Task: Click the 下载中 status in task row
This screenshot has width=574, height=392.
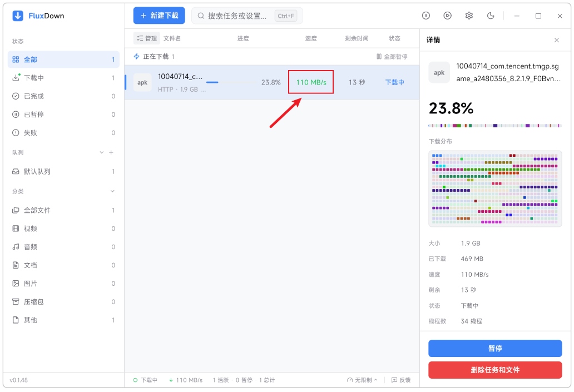Action: coord(395,82)
